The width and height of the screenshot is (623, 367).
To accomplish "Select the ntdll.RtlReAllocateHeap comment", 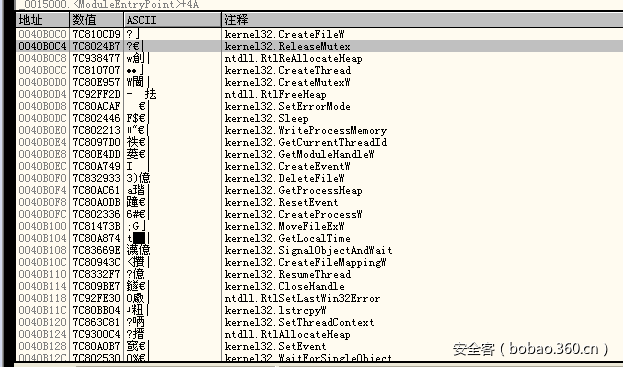I will pos(293,58).
